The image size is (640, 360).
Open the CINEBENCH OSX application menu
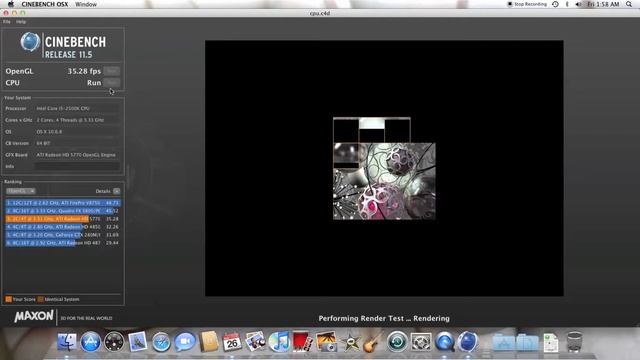(45, 4)
